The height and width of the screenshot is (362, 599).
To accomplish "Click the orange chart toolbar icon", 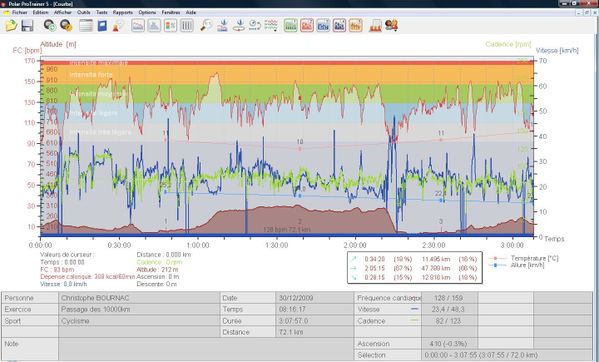I will pyautogui.click(x=355, y=26).
